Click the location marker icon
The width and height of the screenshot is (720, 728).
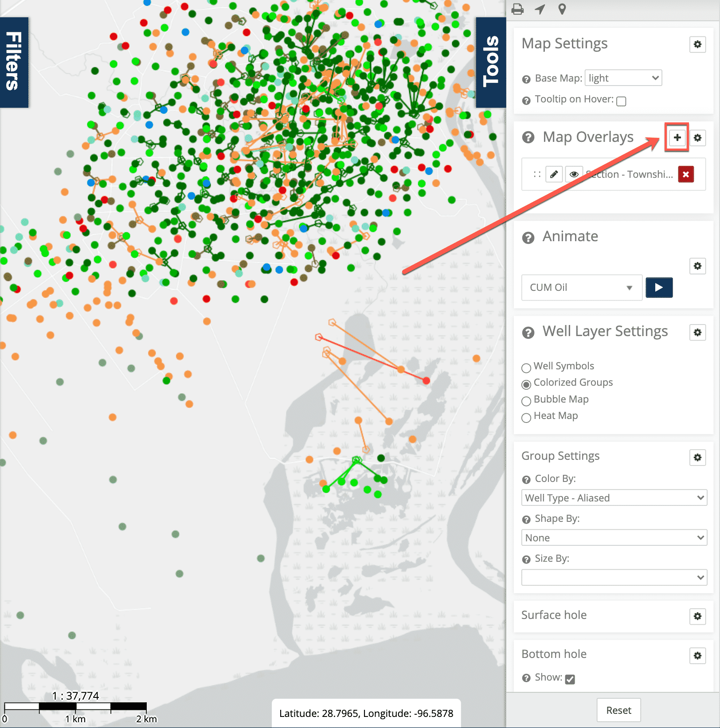coord(562,9)
